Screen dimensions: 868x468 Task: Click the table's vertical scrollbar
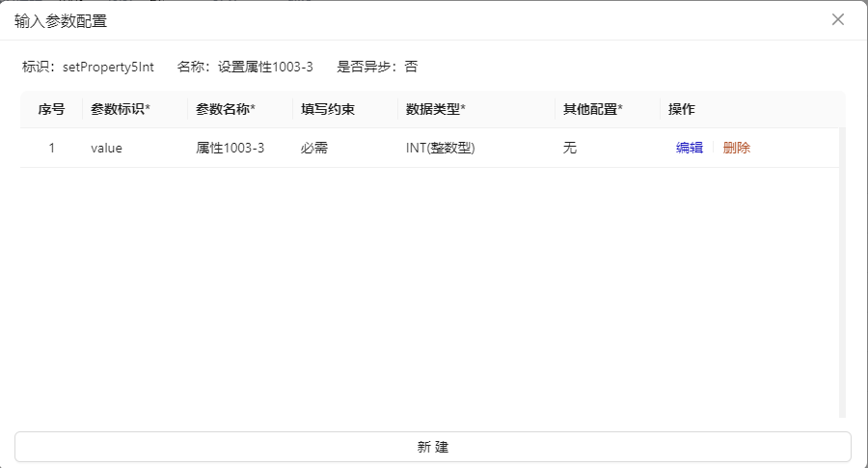tap(842, 270)
